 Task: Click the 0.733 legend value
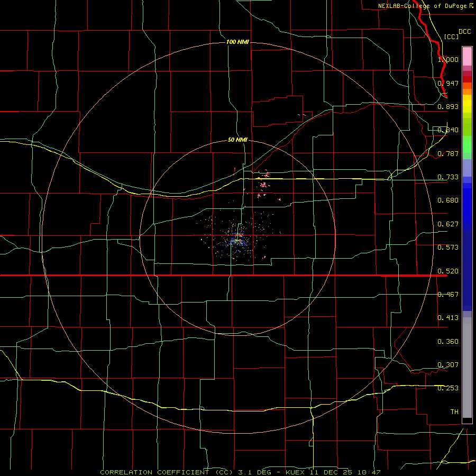point(448,177)
